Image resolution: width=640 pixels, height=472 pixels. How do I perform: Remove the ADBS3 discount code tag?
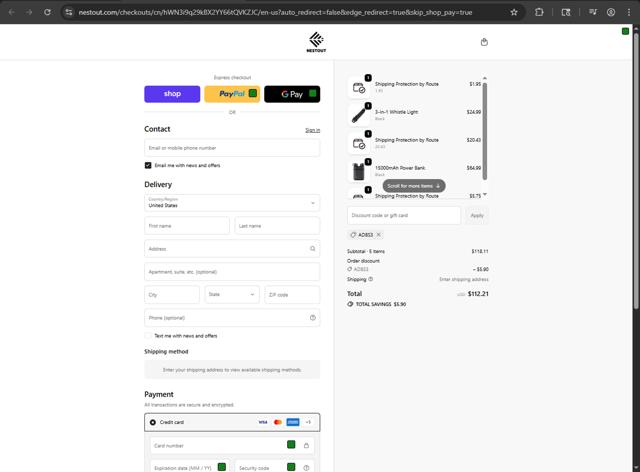[x=379, y=235]
